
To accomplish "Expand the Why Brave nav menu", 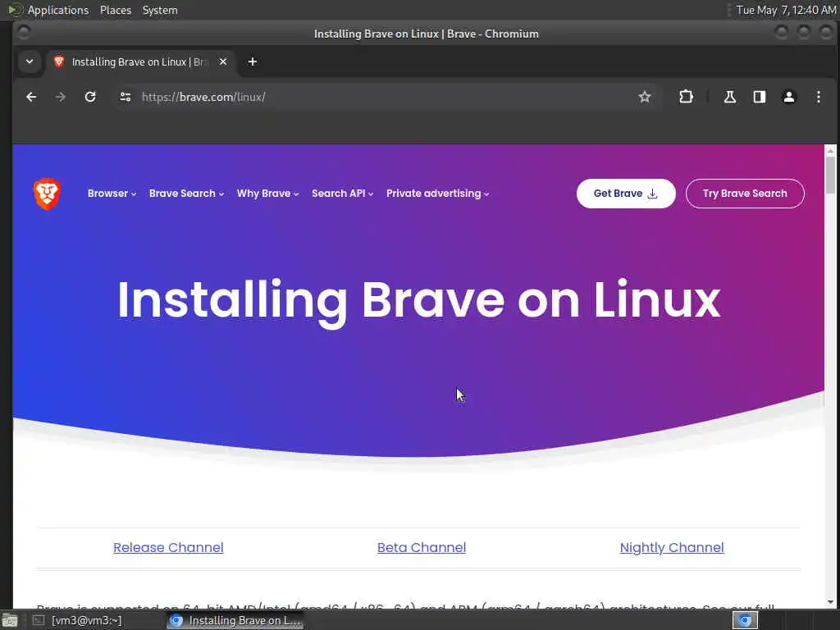I will pos(268,194).
